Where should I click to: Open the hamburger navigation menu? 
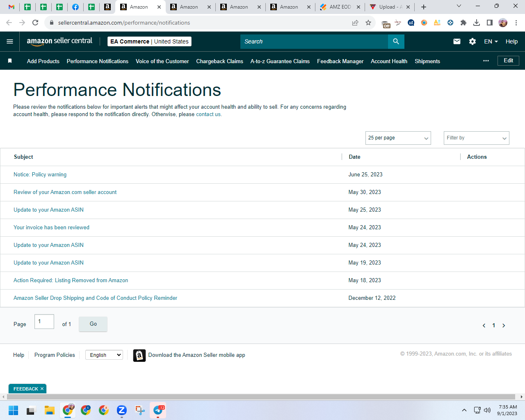pos(10,41)
